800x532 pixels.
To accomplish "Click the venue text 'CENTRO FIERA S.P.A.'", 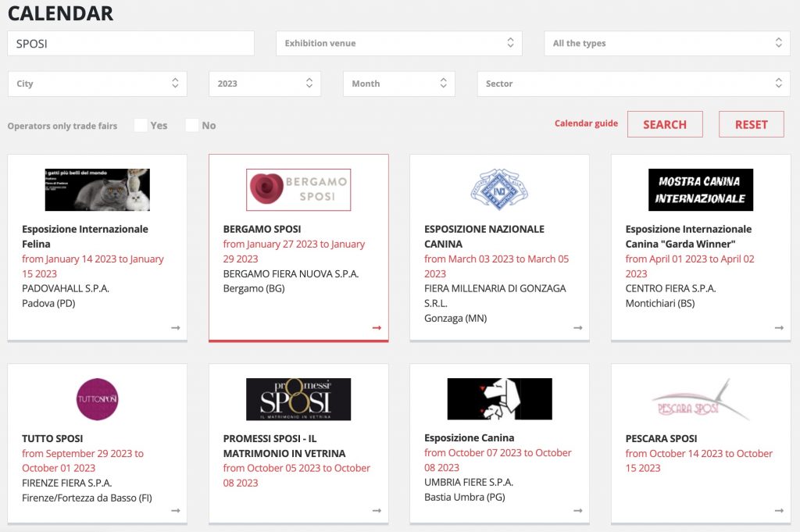I will pos(670,289).
